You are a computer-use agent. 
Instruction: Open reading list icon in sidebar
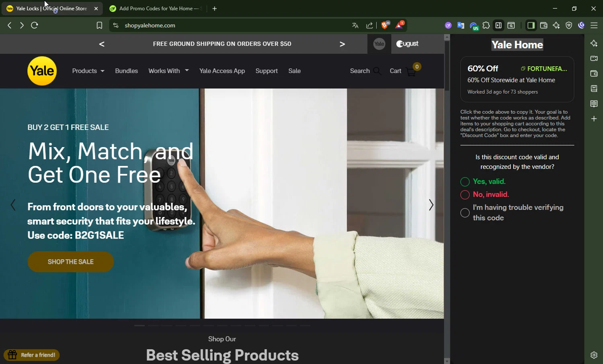click(x=594, y=104)
